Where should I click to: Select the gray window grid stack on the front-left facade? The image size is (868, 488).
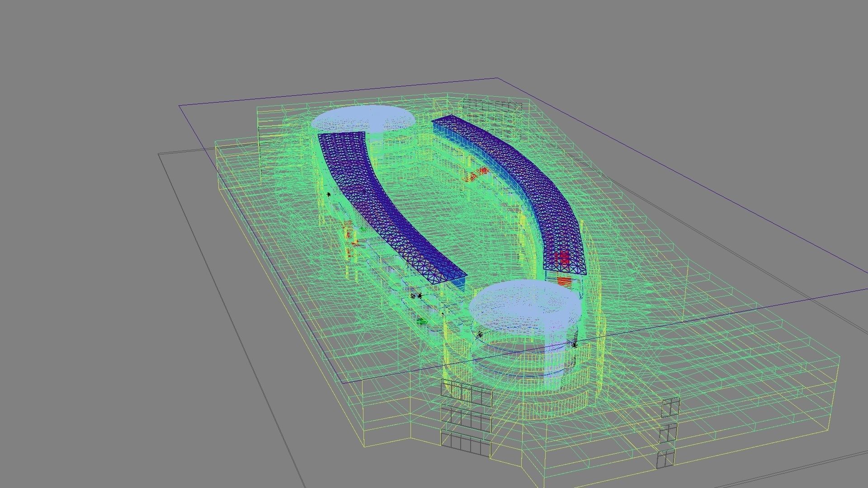point(466,418)
